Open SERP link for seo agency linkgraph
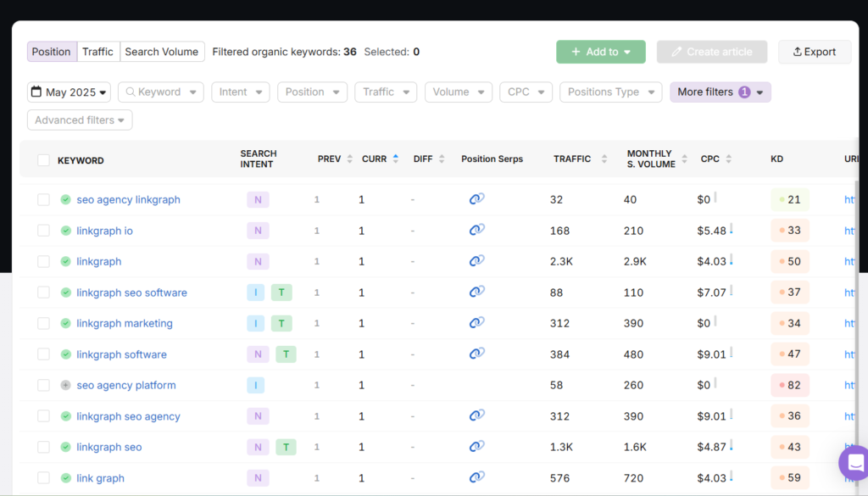The height and width of the screenshot is (496, 868). [476, 198]
